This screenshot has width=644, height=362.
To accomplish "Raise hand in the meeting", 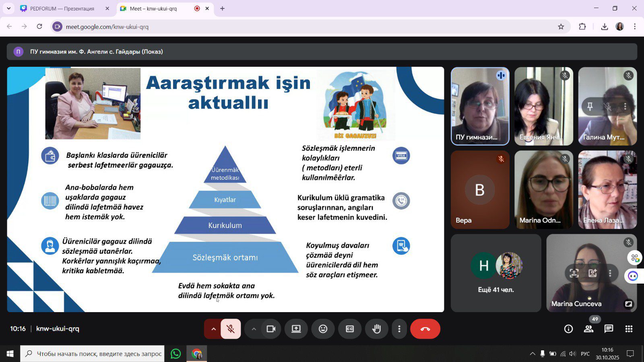I will [x=376, y=329].
